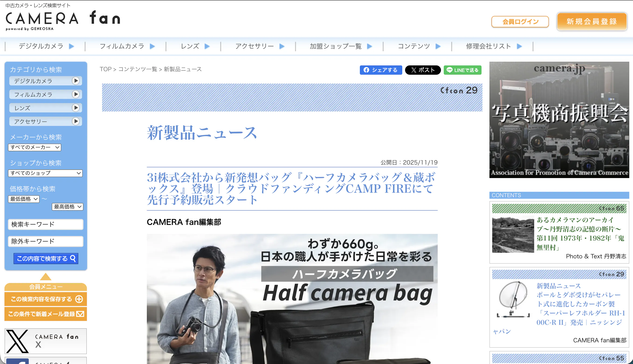Open the 鬼無里村 archive article thumbnail

click(513, 235)
